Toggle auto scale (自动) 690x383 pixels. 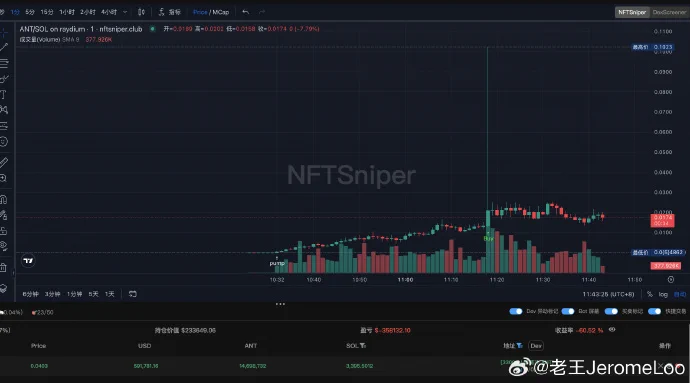[x=680, y=294]
